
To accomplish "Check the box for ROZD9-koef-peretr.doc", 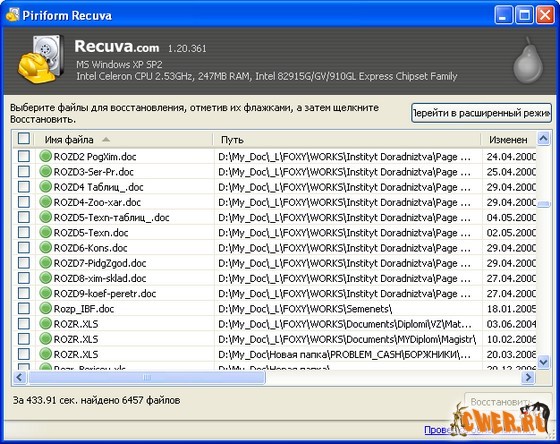I will 24,293.
